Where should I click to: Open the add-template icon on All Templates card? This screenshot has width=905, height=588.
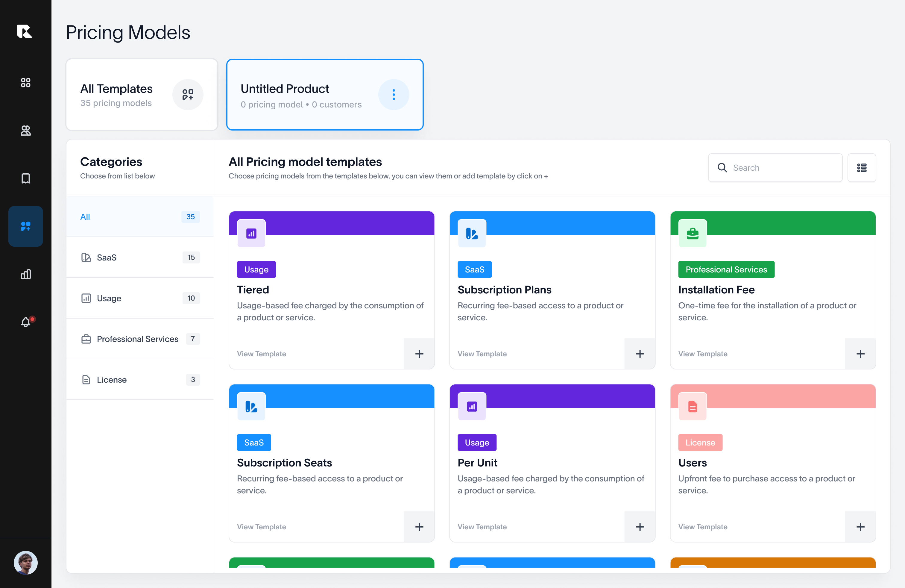click(188, 94)
